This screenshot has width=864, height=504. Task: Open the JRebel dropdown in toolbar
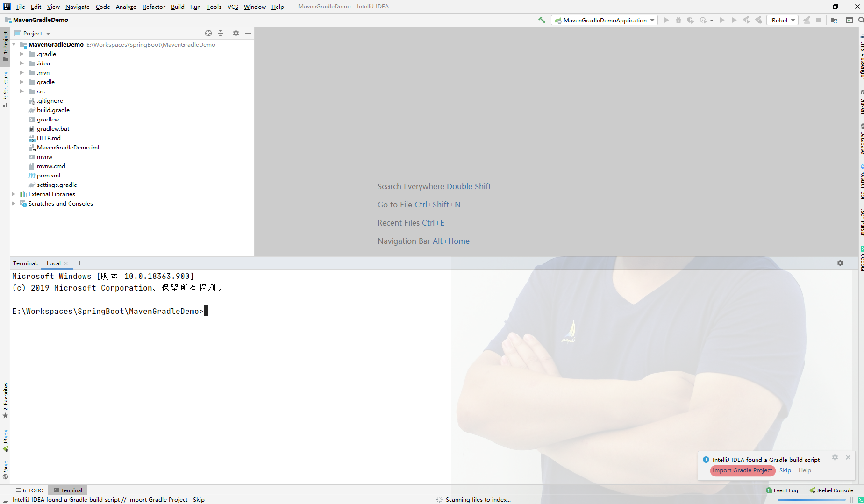782,20
